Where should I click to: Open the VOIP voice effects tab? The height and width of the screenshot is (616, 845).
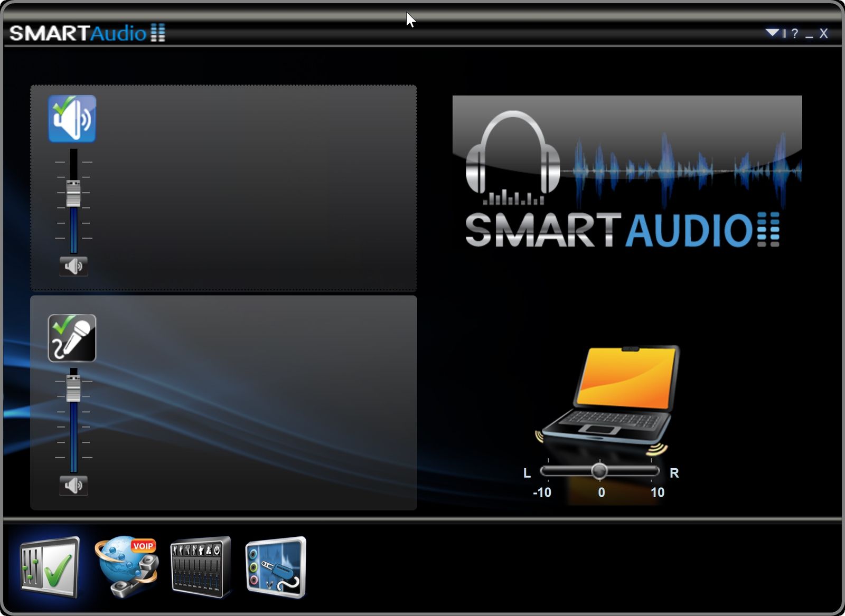[127, 567]
